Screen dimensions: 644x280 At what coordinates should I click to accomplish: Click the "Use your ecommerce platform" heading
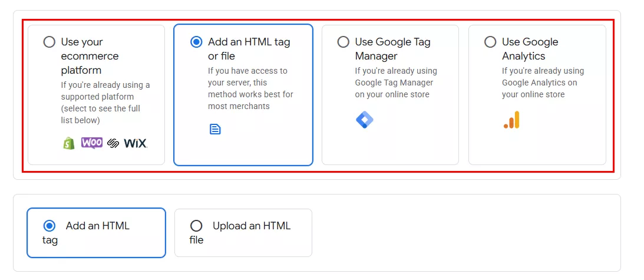click(90, 56)
